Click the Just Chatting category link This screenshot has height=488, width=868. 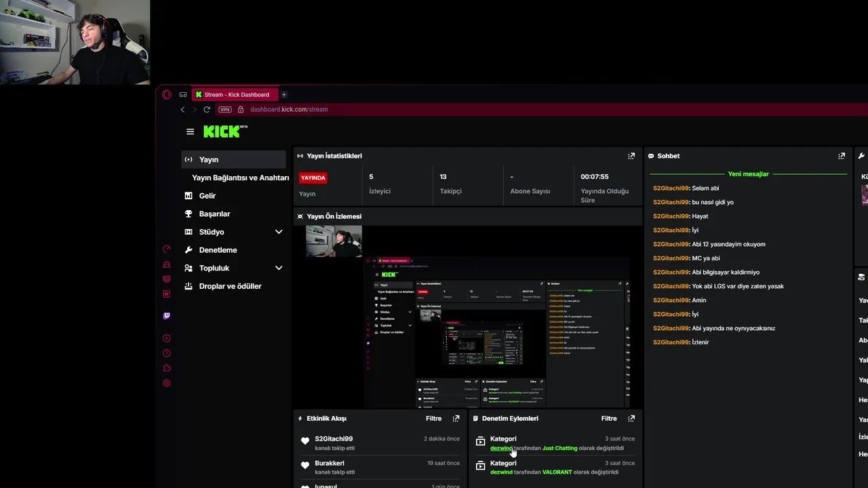pyautogui.click(x=559, y=448)
